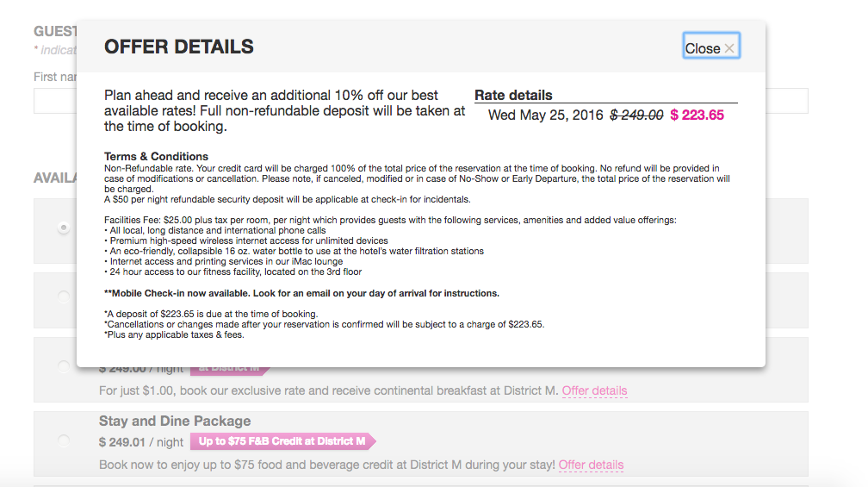Click the Terms & Conditions heading
This screenshot has width=868, height=487.
click(x=156, y=156)
